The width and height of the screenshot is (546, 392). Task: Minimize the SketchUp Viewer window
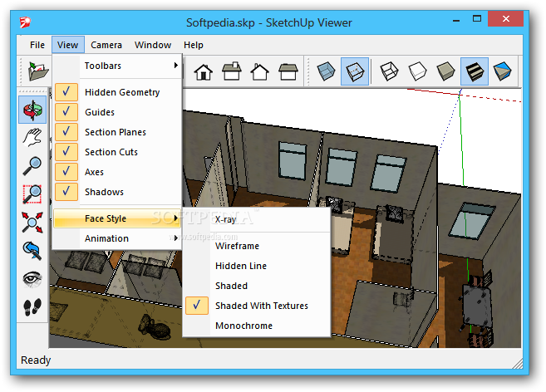(x=456, y=19)
